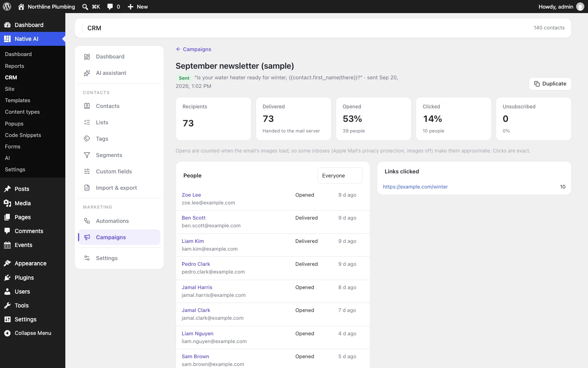Click the WordPress logo icon
This screenshot has width=588, height=368.
[7, 7]
